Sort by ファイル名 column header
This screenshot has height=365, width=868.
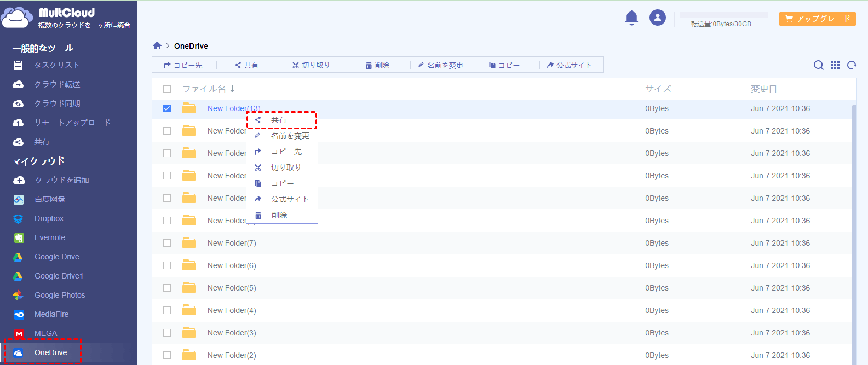(x=208, y=89)
